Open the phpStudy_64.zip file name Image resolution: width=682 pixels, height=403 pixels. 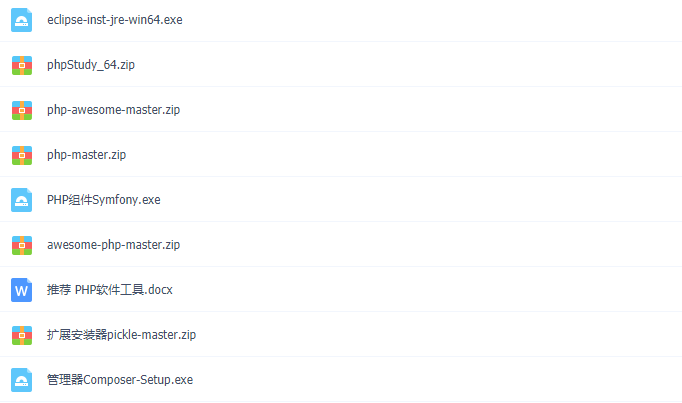[x=91, y=65]
